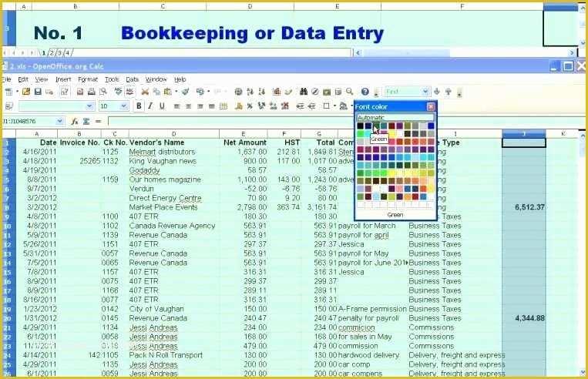Viewport: 588px width, 379px height.
Task: Click the Function Wizard fx icon
Action: tap(75, 121)
